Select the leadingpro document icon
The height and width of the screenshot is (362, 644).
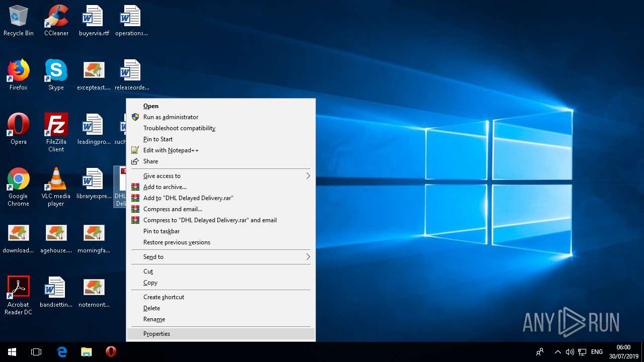(94, 129)
